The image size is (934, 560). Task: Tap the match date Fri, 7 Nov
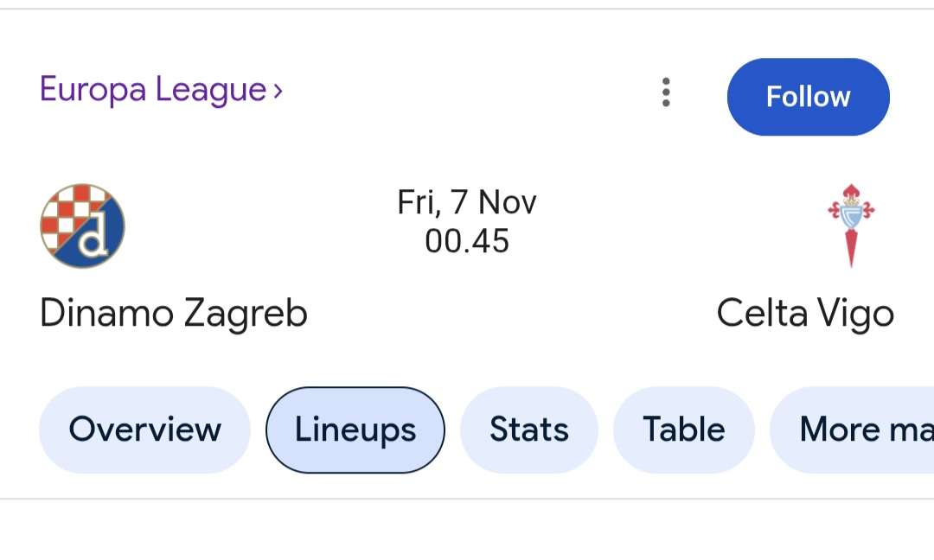(x=467, y=201)
